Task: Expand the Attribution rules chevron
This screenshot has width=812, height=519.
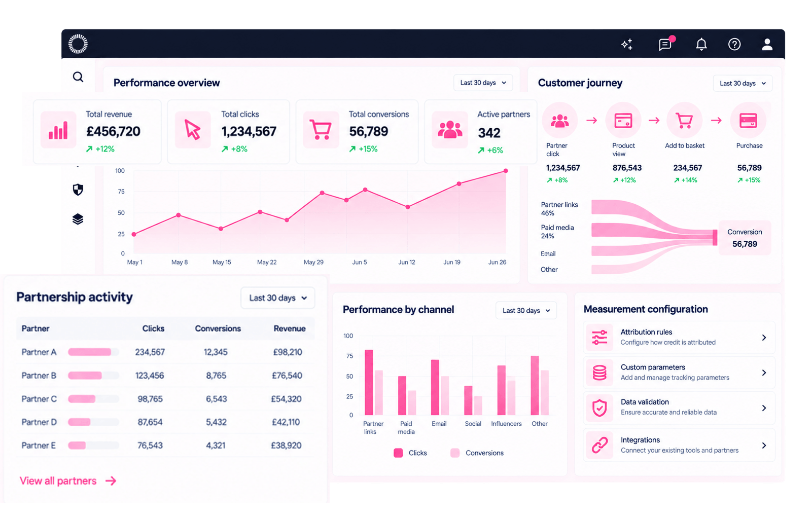Action: [764, 338]
